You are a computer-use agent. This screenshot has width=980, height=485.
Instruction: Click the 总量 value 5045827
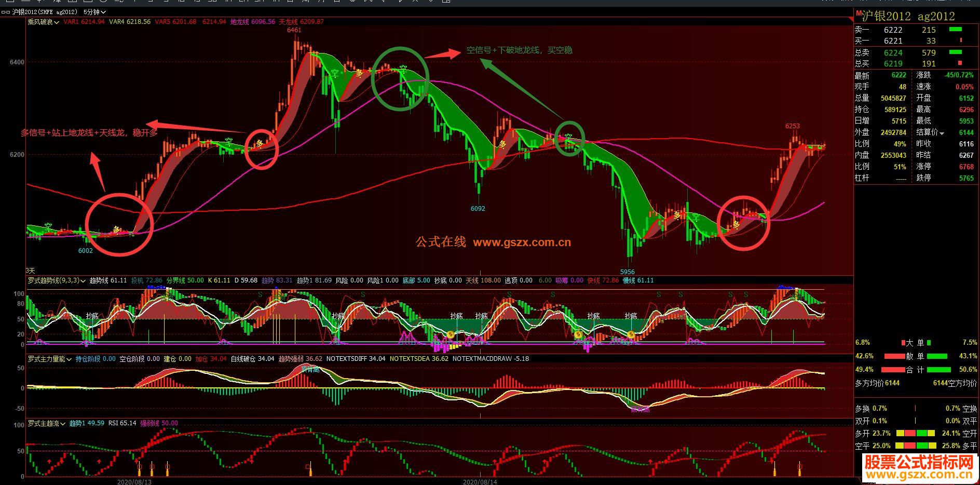pos(894,98)
